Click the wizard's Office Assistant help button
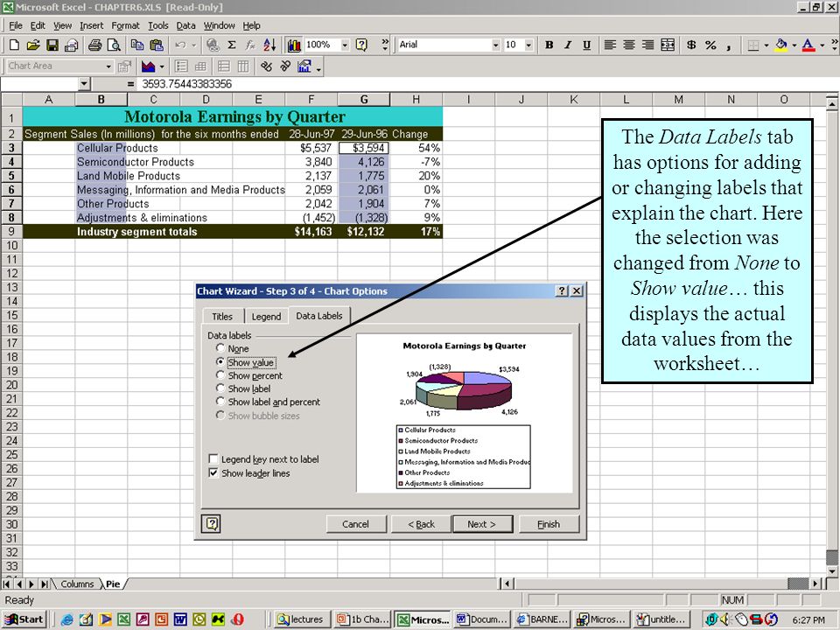The width and height of the screenshot is (840, 630). (212, 523)
